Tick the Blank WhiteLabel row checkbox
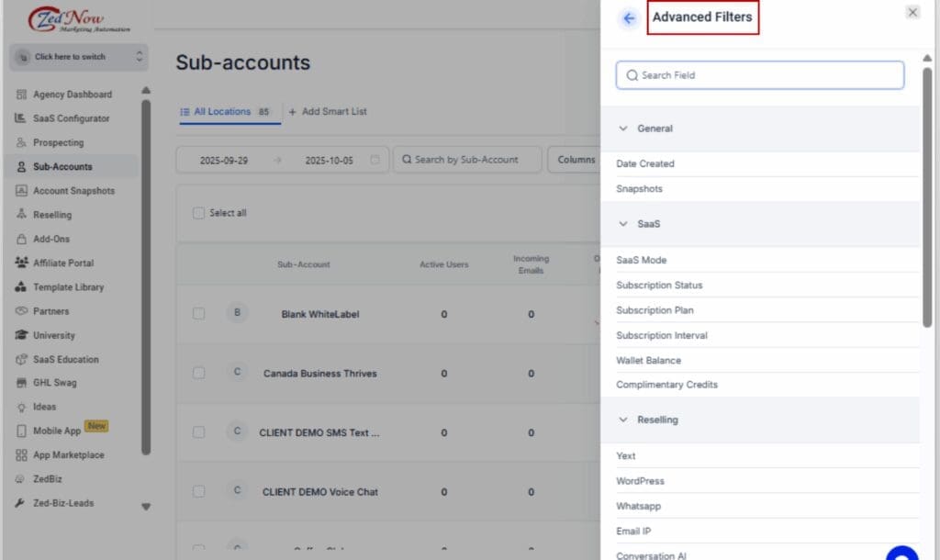 click(x=198, y=314)
